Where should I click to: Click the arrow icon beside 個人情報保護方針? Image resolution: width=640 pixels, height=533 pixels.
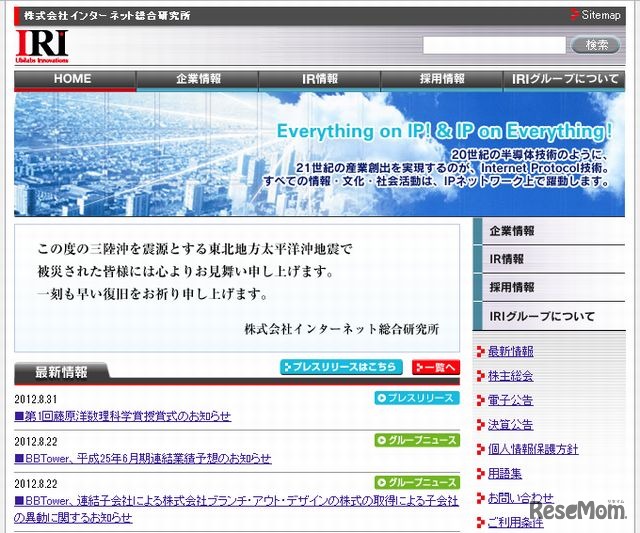pyautogui.click(x=480, y=449)
